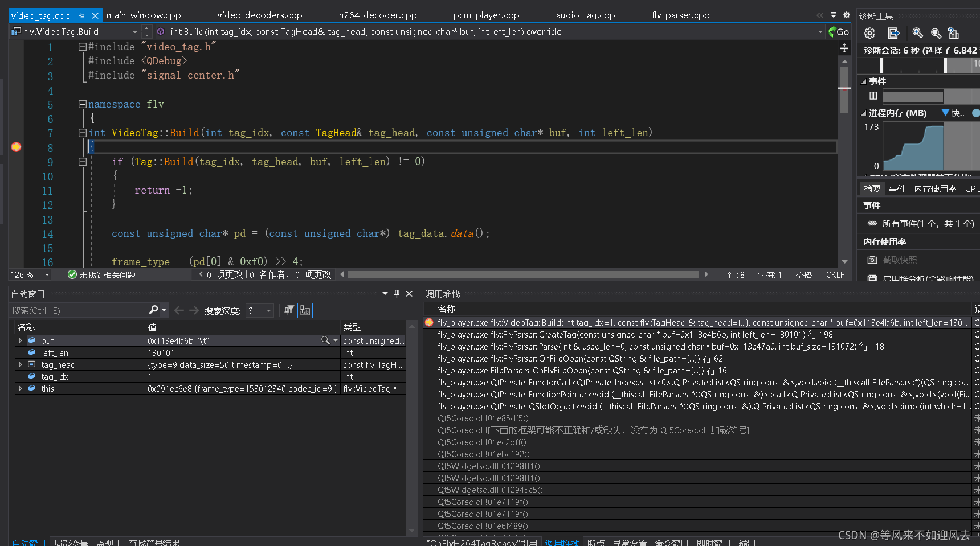Switch to video_decoders.cpp tab
The height and width of the screenshot is (546, 980).
[260, 15]
